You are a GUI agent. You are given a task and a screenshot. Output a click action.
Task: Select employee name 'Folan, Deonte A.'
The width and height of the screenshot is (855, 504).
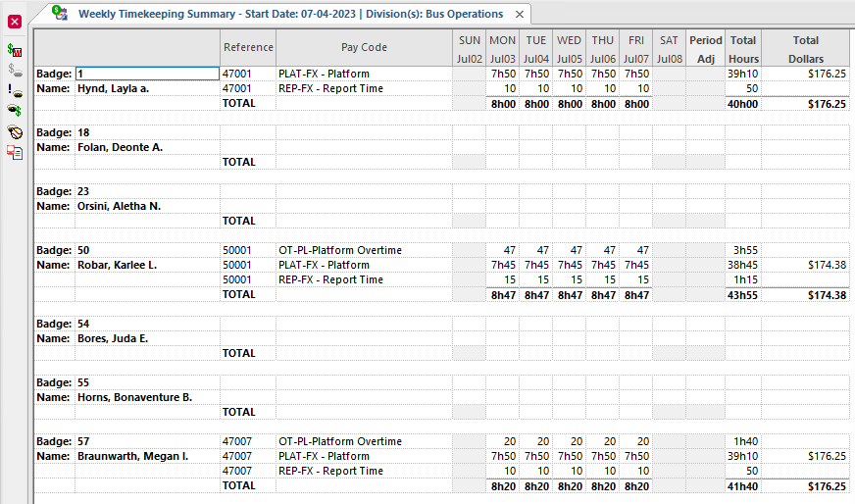(120, 147)
